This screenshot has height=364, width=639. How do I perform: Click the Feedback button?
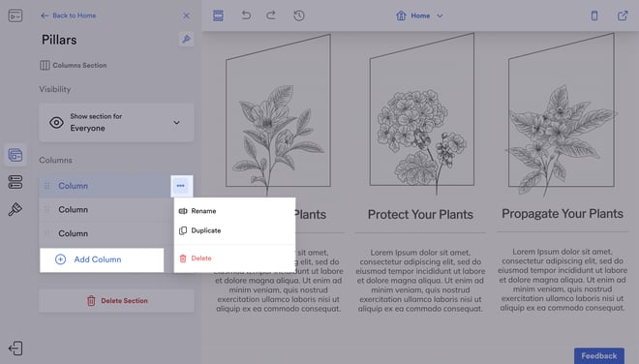pos(599,356)
